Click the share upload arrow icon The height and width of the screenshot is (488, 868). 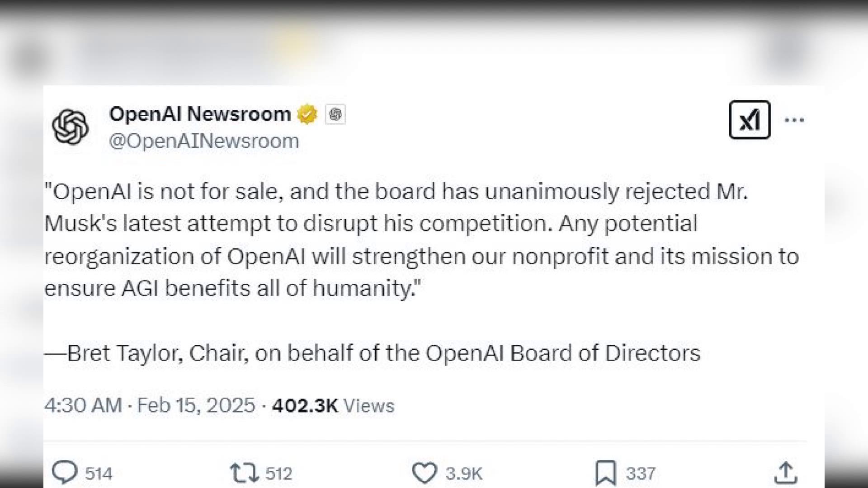click(786, 473)
